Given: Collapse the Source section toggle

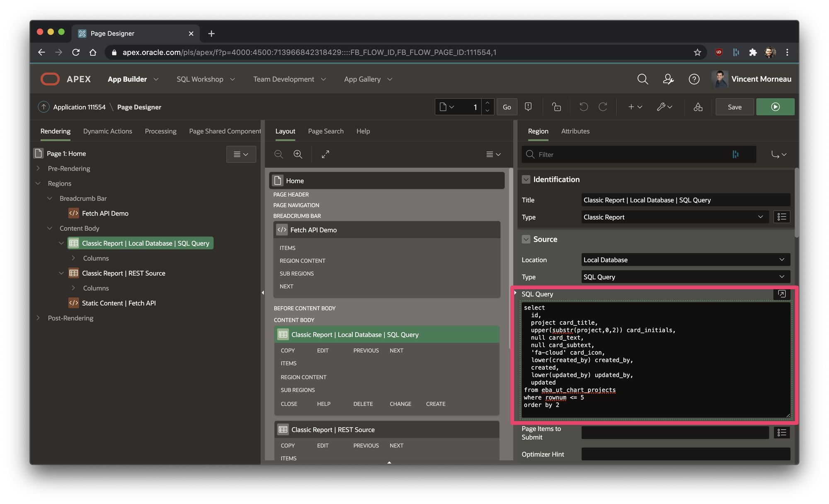Looking at the screenshot, I should coord(526,239).
